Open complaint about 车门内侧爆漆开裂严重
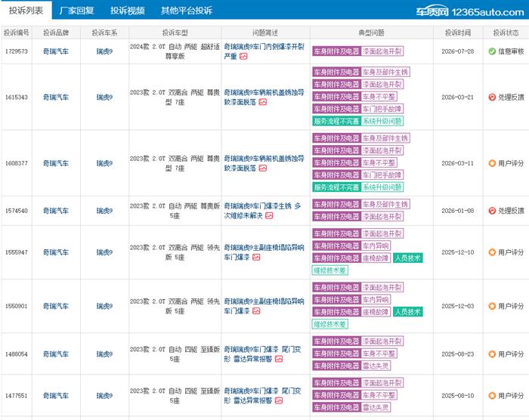This screenshot has height=420, width=529. 264,51
